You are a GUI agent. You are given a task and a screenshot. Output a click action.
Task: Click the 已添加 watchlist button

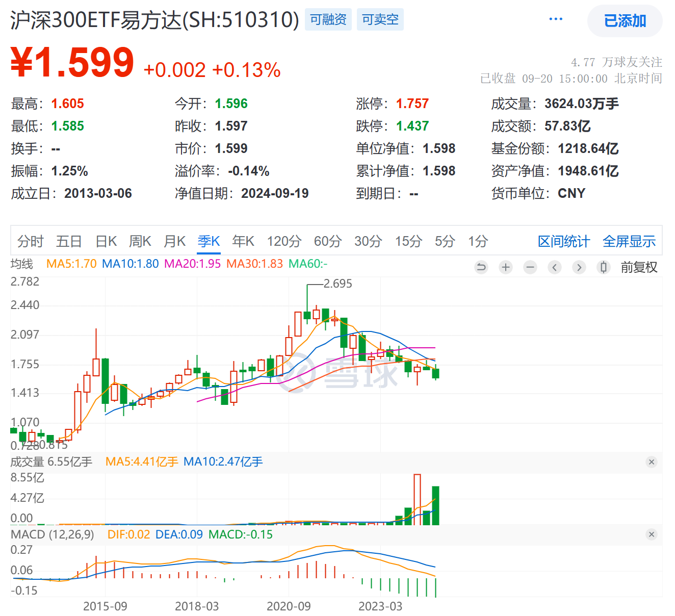625,21
